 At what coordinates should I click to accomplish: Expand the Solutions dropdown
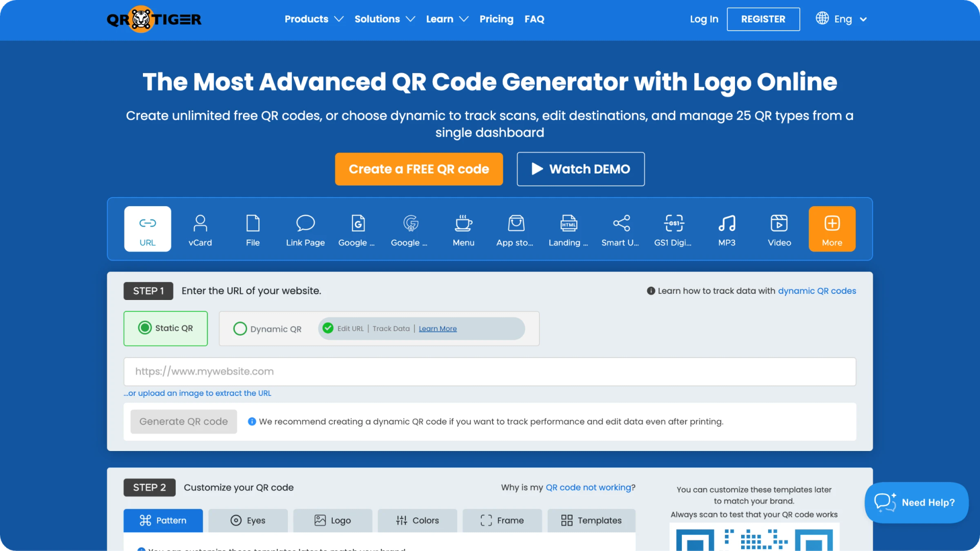(x=385, y=19)
